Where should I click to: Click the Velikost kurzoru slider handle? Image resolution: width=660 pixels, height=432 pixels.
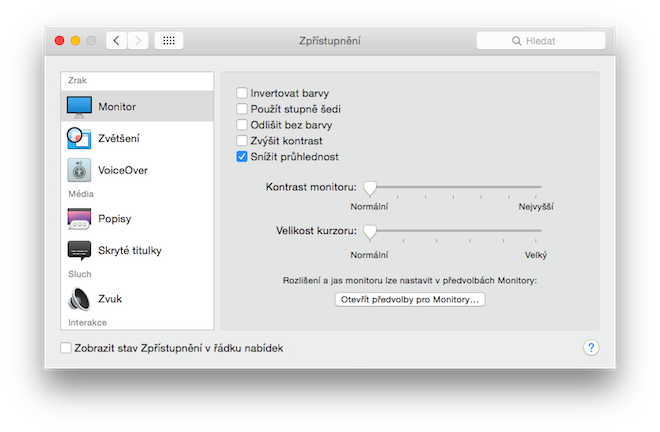pos(370,231)
